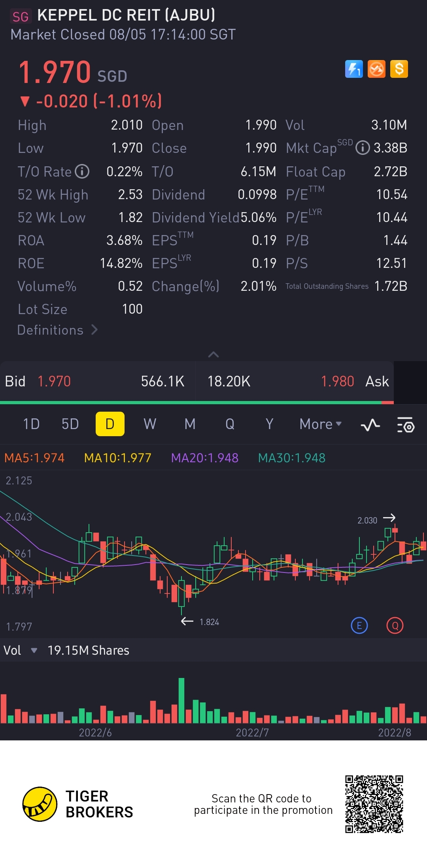The width and height of the screenshot is (427, 868).
Task: Tap the 19.15M Shares volume label
Action: tap(88, 650)
